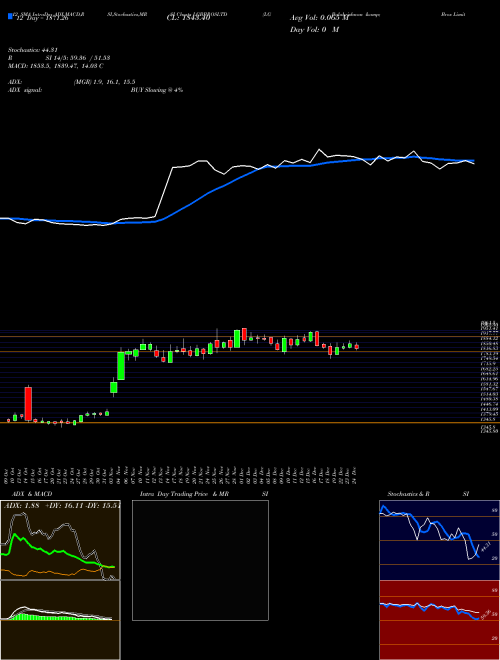The width and height of the screenshot is (500, 660).
Task: Click the 'BUY Slowing @ 4%' signal text
Action: tap(157, 90)
